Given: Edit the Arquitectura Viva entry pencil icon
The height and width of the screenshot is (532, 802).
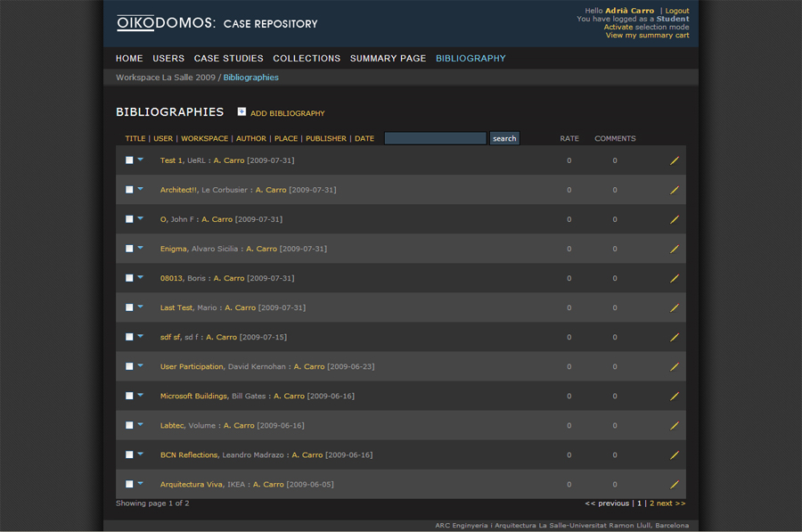Looking at the screenshot, I should (674, 484).
